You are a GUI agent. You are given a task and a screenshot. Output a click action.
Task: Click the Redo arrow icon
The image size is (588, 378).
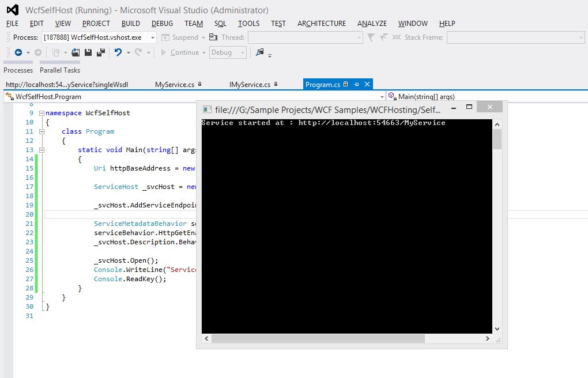pos(138,52)
